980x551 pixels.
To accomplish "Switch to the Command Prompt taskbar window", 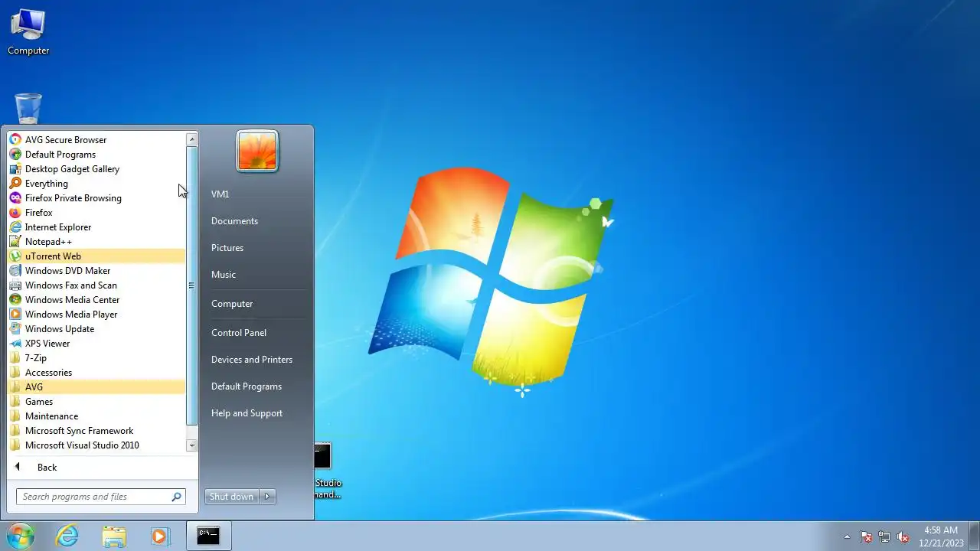I will click(x=208, y=536).
